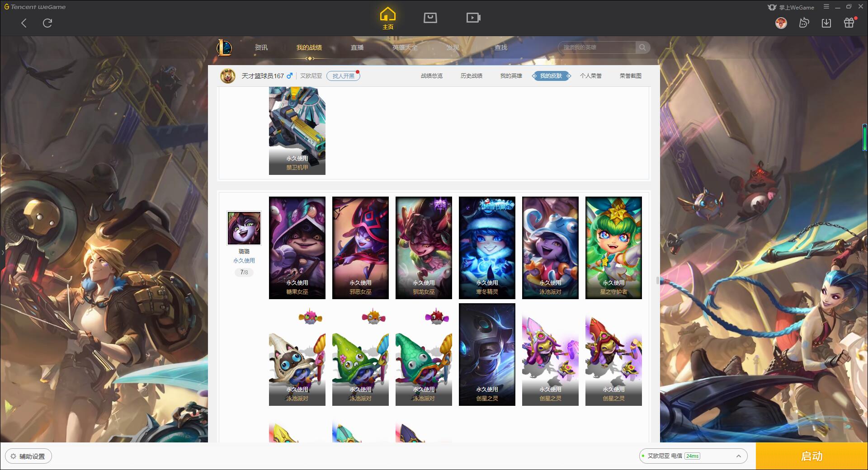Switch to 战绩总览 sub-tab

[x=432, y=76]
